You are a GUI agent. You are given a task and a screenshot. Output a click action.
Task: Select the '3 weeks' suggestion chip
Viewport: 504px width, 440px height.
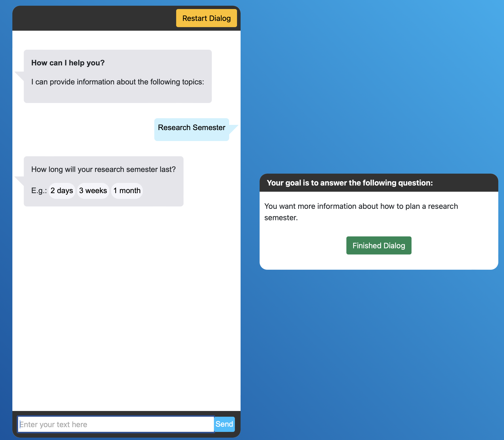(93, 191)
